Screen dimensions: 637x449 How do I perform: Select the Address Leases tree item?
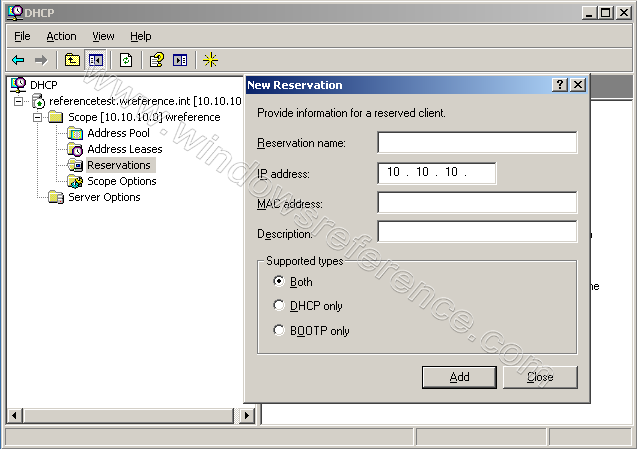(x=125, y=149)
